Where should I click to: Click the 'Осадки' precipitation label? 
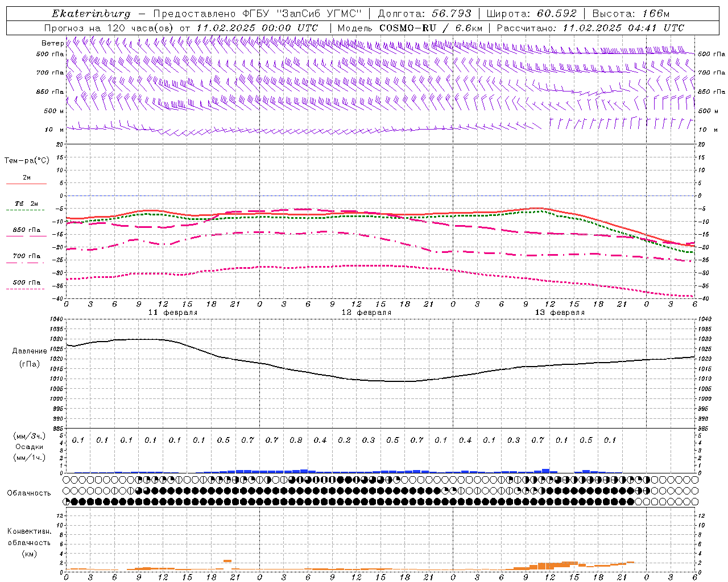[30, 447]
